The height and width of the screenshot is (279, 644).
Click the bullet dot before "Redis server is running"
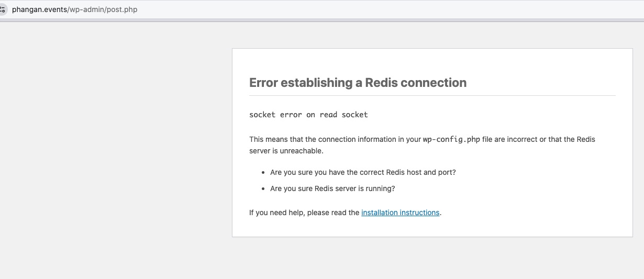263,189
